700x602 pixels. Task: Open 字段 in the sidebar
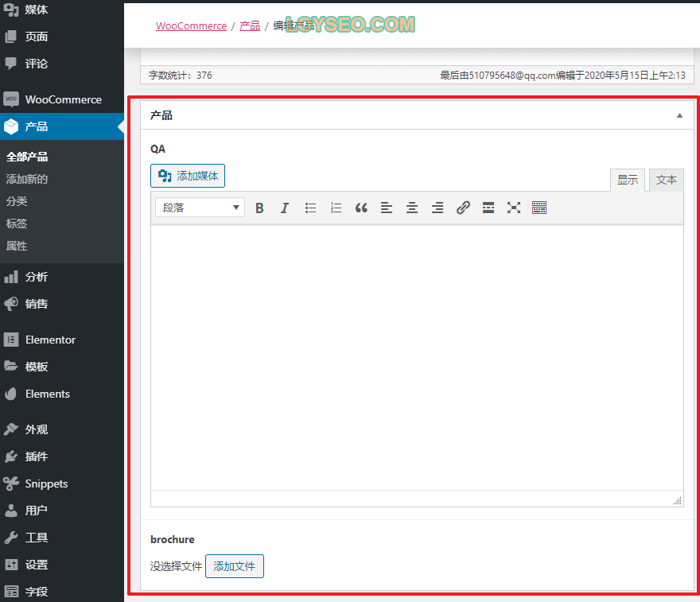[62, 592]
